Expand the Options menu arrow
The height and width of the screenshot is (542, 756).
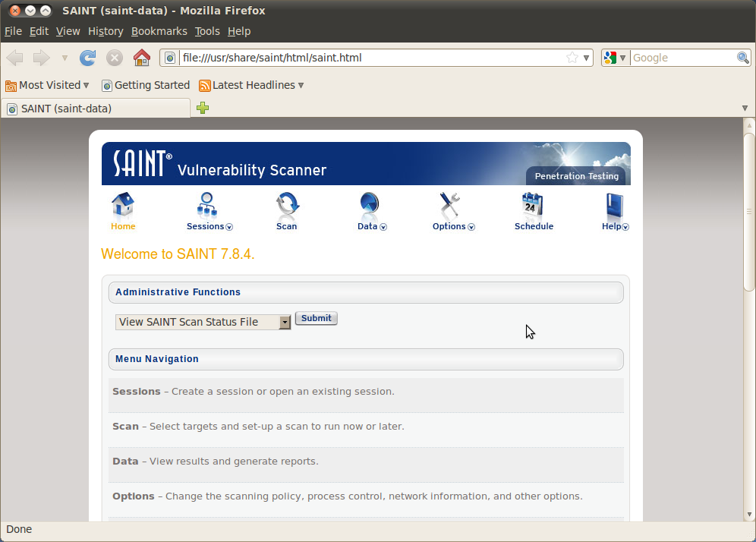pos(471,227)
